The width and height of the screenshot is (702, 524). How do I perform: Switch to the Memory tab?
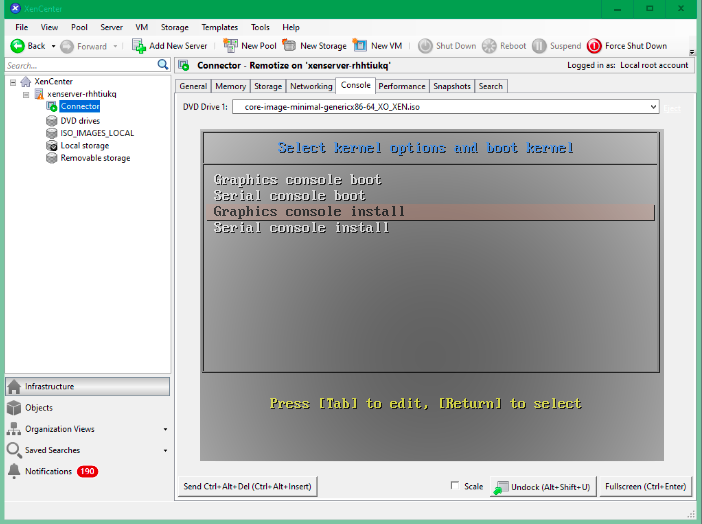[x=231, y=86]
